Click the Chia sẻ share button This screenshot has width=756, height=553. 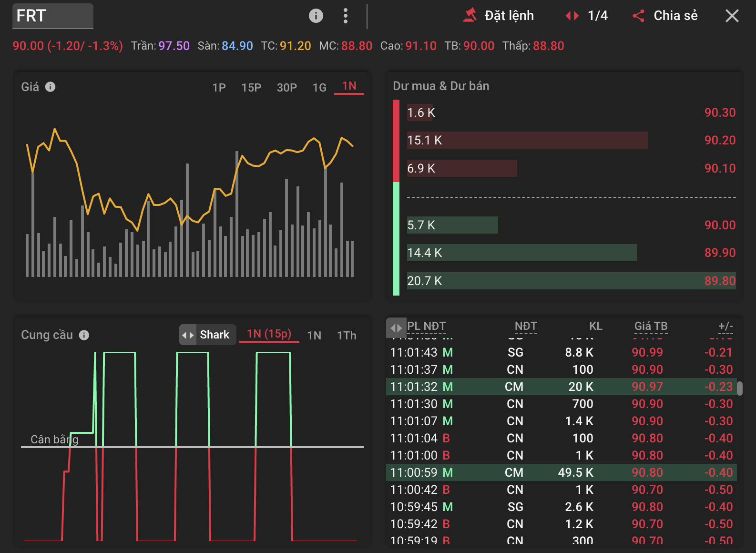665,16
